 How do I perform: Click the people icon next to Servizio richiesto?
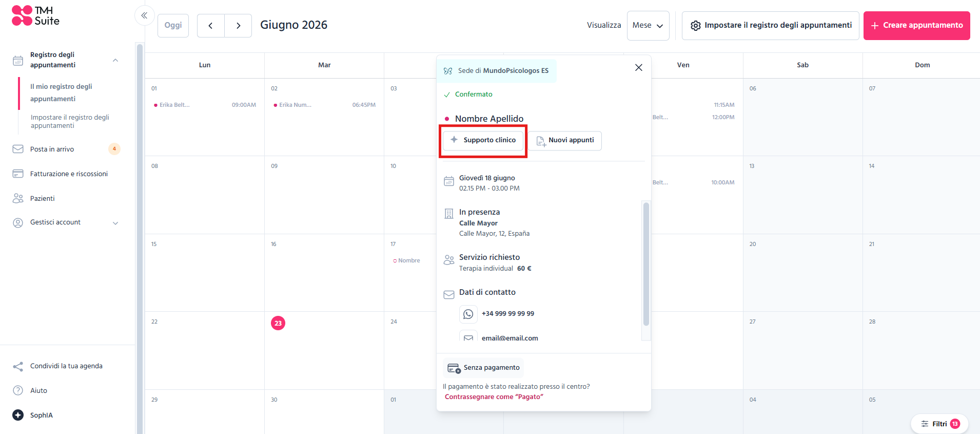449,260
